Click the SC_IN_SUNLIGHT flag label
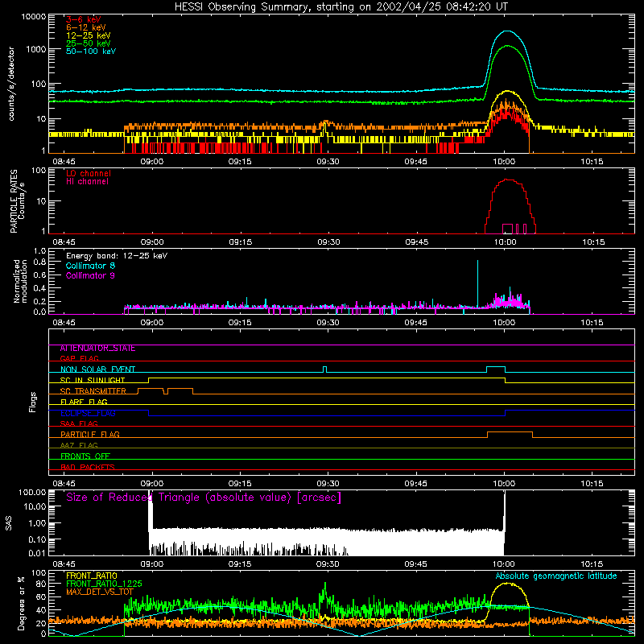644x644 pixels. point(93,380)
